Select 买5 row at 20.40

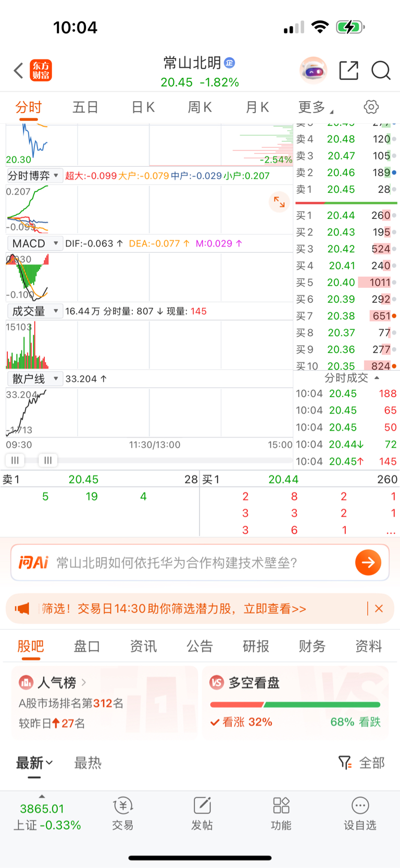[346, 283]
